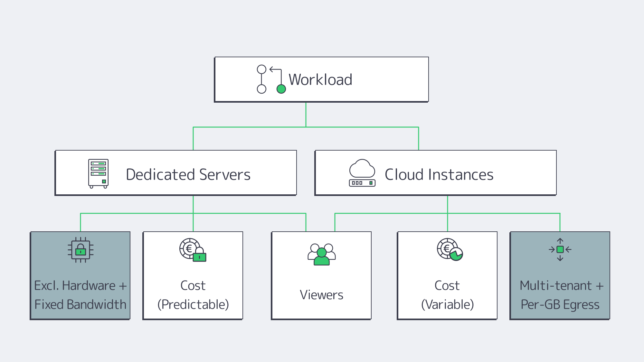
Task: Click the locked chip hardware icon
Action: (80, 250)
